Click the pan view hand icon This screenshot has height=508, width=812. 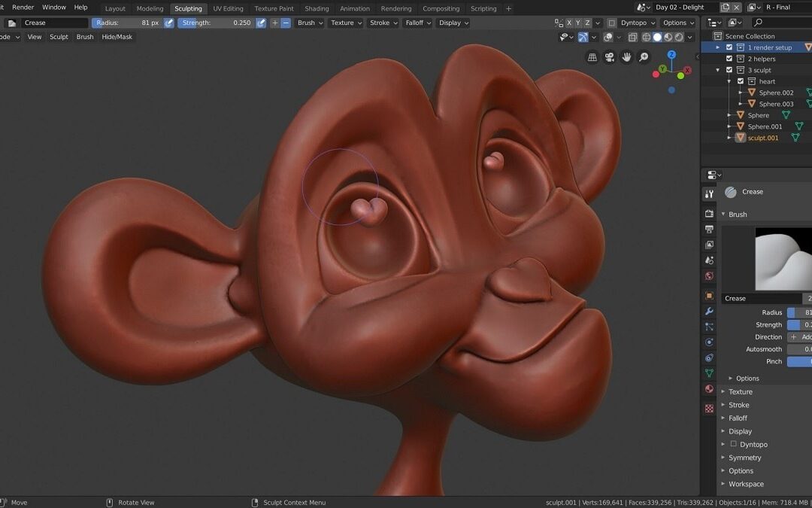click(626, 57)
